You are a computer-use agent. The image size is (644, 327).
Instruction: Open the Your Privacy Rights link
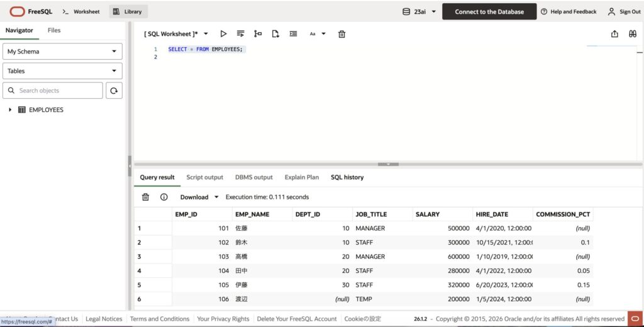click(223, 319)
